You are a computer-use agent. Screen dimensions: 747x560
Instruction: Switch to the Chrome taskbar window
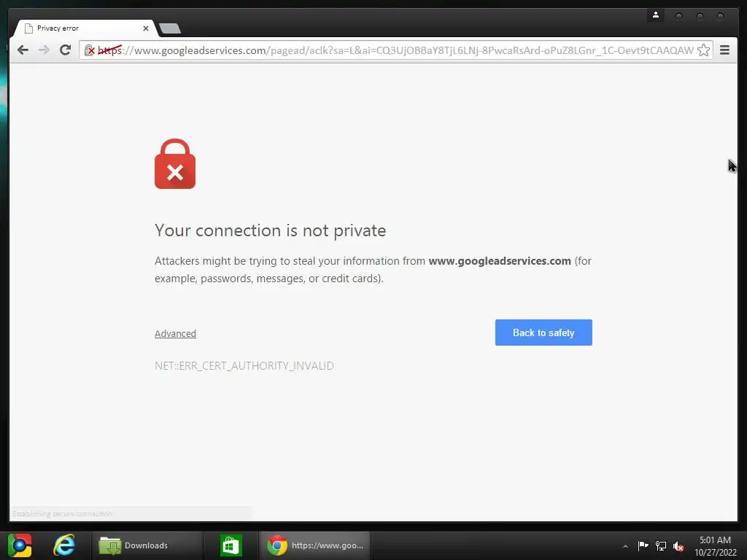coord(315,545)
